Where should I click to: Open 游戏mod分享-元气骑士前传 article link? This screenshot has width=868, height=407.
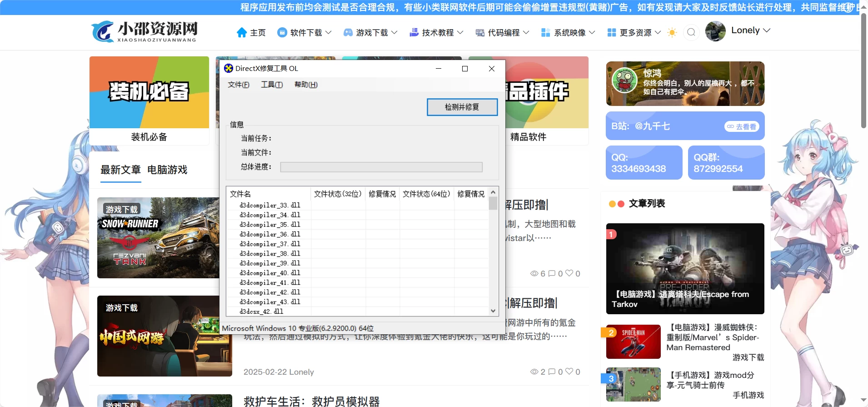tap(710, 380)
